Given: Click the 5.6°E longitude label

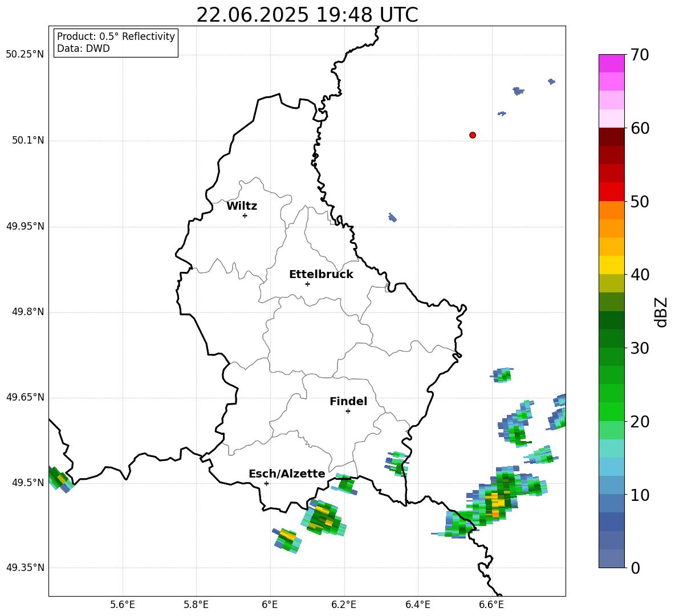Looking at the screenshot, I should click(x=123, y=605).
